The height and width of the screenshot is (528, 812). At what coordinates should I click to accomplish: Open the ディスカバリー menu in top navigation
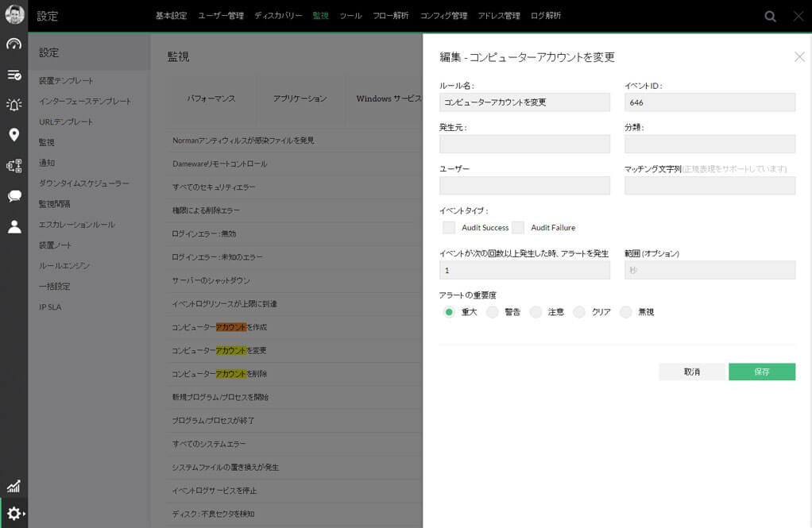coord(278,16)
